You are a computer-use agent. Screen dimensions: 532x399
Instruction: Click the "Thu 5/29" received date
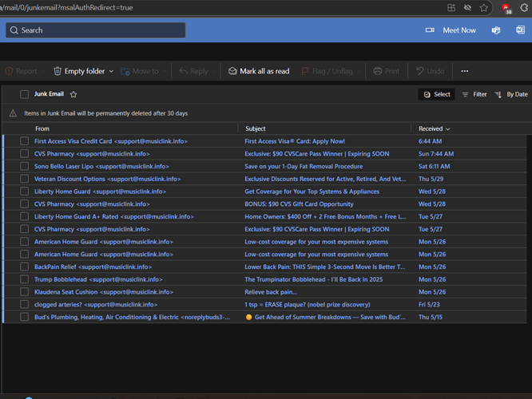431,179
